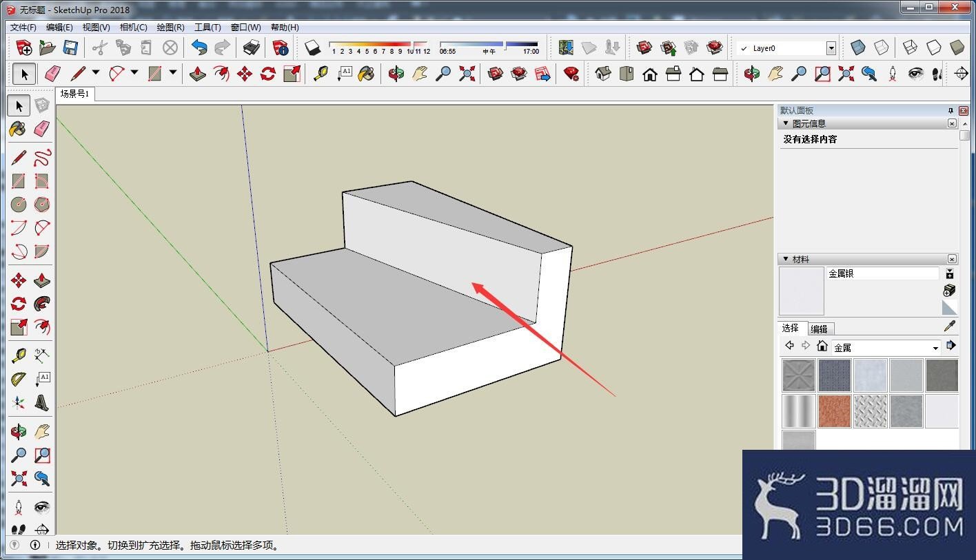Pin the default tray panel
Viewport: 976px width, 560px height.
[951, 110]
